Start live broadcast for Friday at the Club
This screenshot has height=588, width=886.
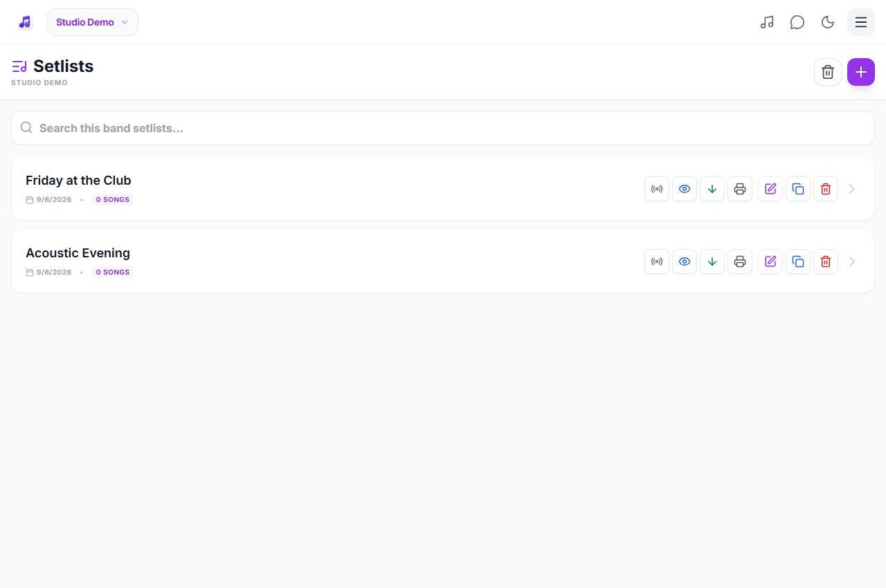[x=657, y=189]
